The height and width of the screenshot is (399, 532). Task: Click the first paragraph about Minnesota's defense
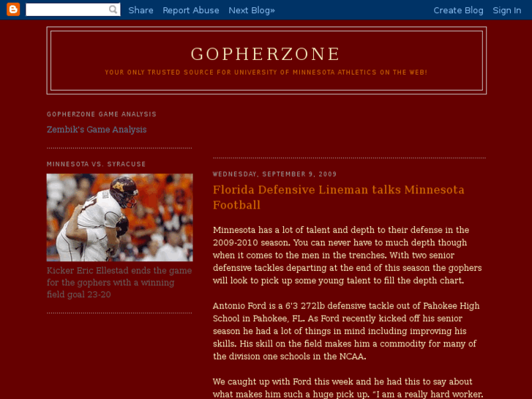pyautogui.click(x=347, y=256)
